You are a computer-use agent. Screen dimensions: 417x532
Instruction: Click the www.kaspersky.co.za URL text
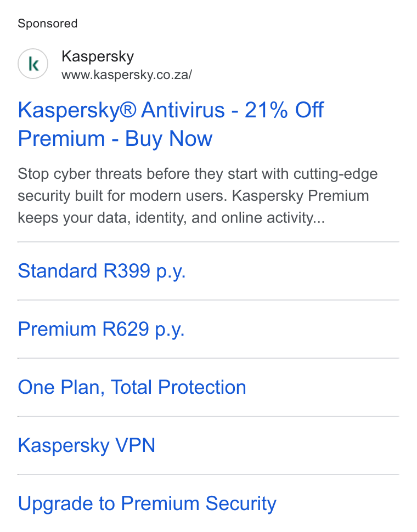(127, 75)
